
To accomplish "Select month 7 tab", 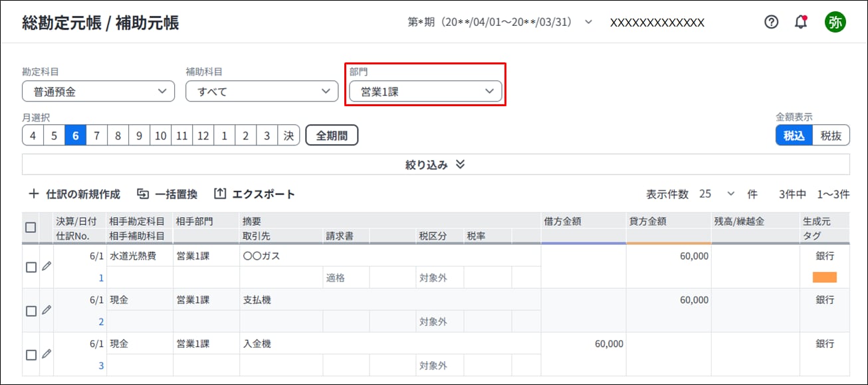I will click(x=96, y=135).
